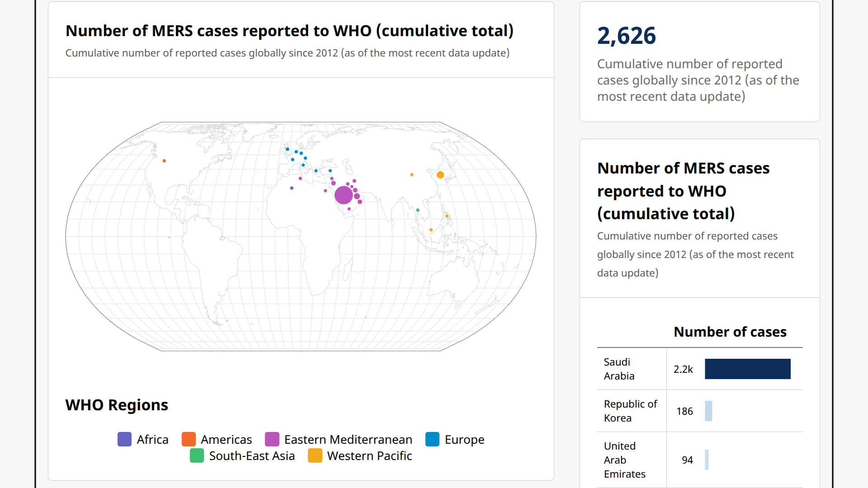Click the "Europe" legend label

[x=464, y=439]
